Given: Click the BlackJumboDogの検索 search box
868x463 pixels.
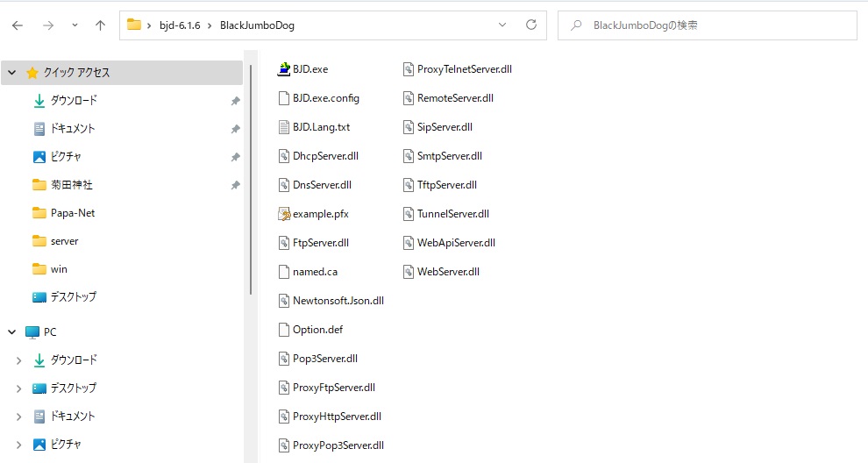Looking at the screenshot, I should click(707, 25).
